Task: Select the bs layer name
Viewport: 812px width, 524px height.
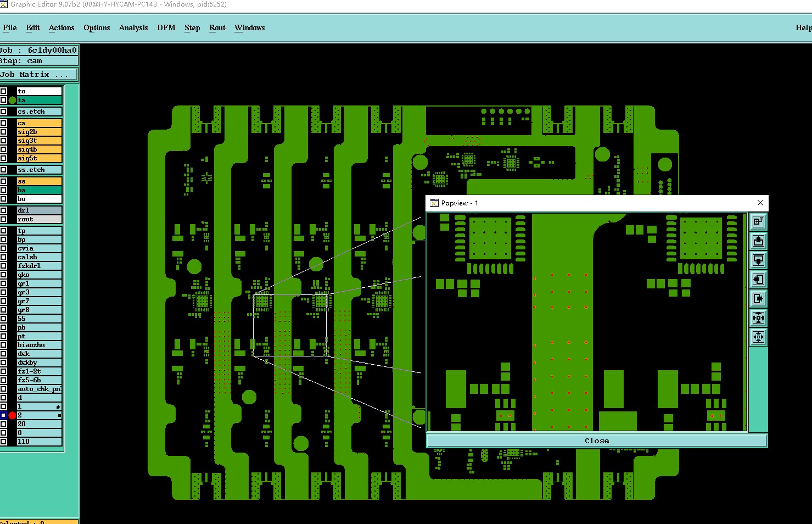Action: point(39,190)
